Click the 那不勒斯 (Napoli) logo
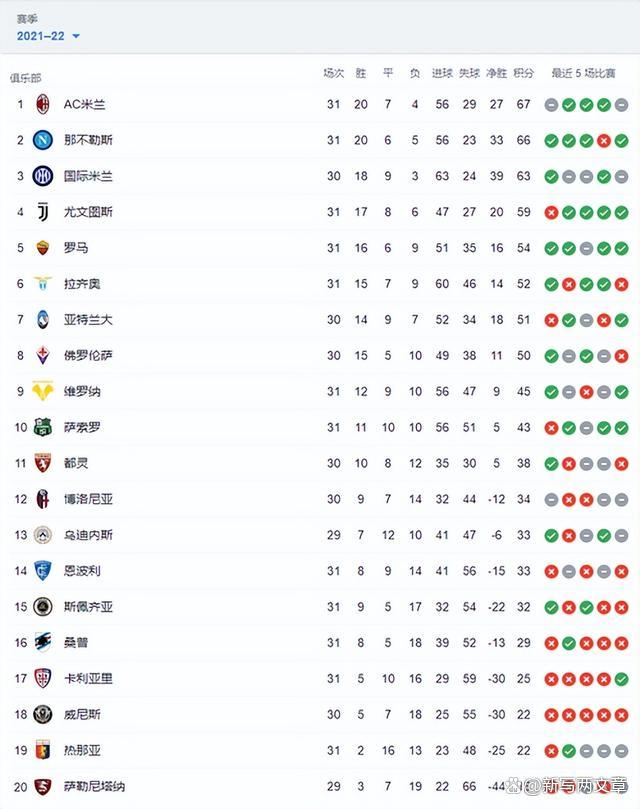The width and height of the screenshot is (640, 809). pyautogui.click(x=43, y=140)
